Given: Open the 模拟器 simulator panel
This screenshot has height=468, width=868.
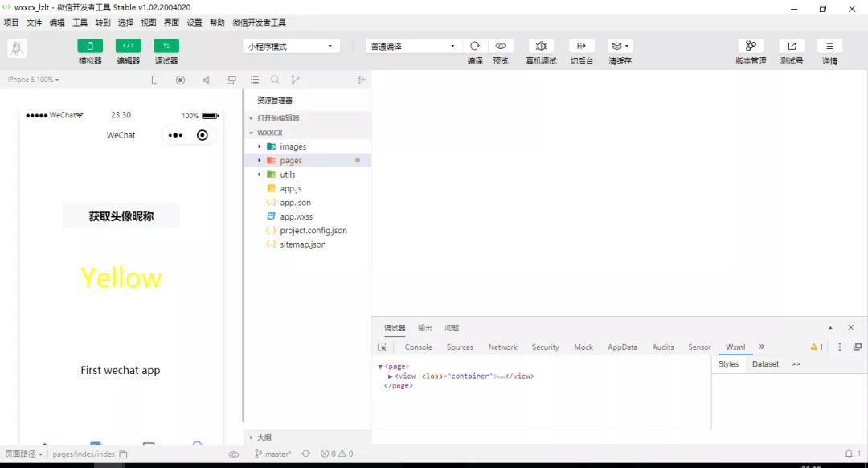Looking at the screenshot, I should point(89,51).
